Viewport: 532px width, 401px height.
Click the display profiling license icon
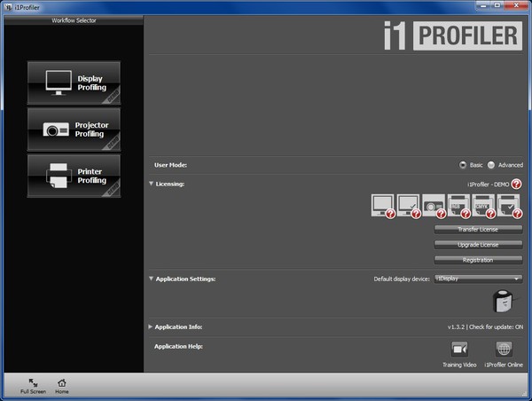click(383, 206)
